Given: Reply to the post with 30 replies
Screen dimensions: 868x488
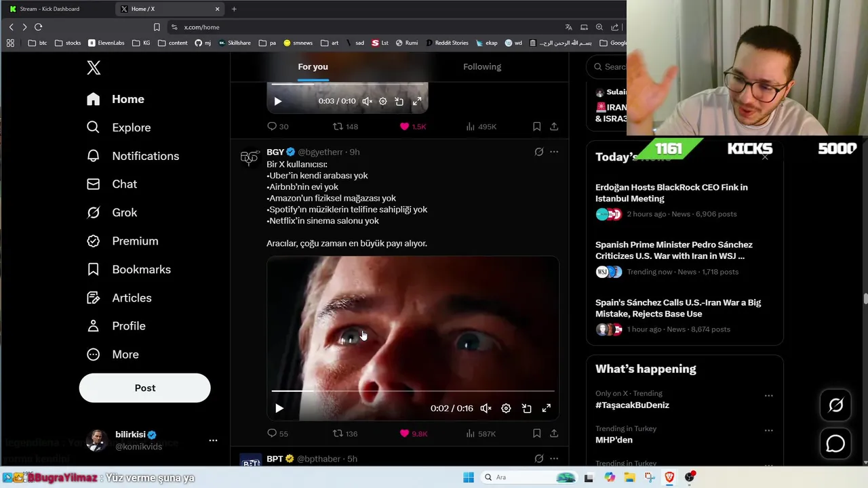Looking at the screenshot, I should click(277, 126).
